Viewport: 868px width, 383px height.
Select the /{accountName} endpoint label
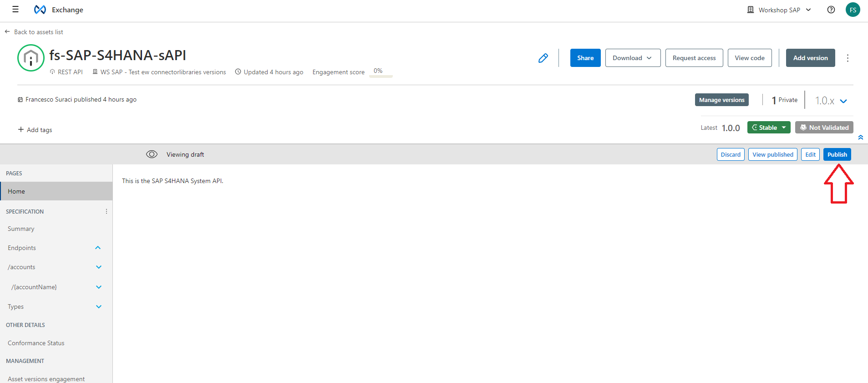point(34,287)
